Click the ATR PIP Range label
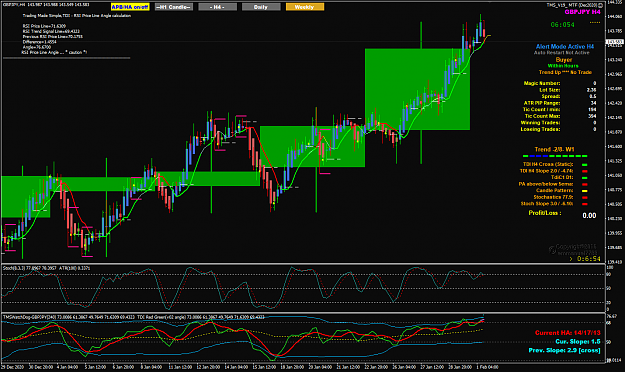Image resolution: width=625 pixels, height=372 pixels. (x=542, y=103)
